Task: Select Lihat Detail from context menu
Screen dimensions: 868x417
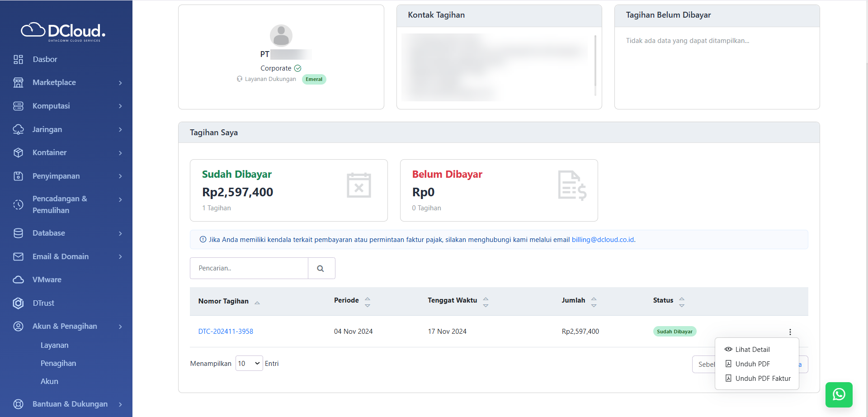Action: coord(752,349)
